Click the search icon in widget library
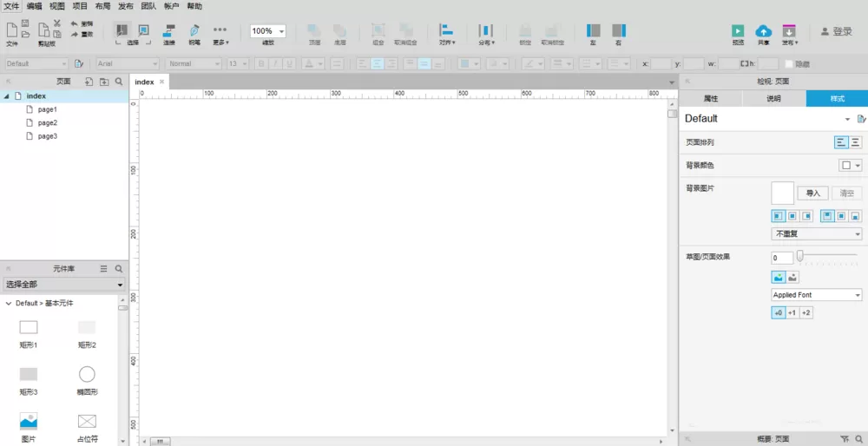 pos(118,268)
